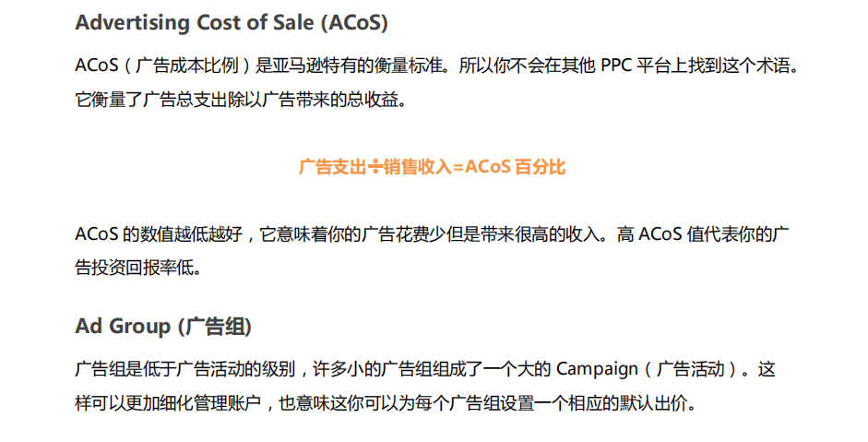Click the "Ad Group (广告组)" heading

coord(163,326)
